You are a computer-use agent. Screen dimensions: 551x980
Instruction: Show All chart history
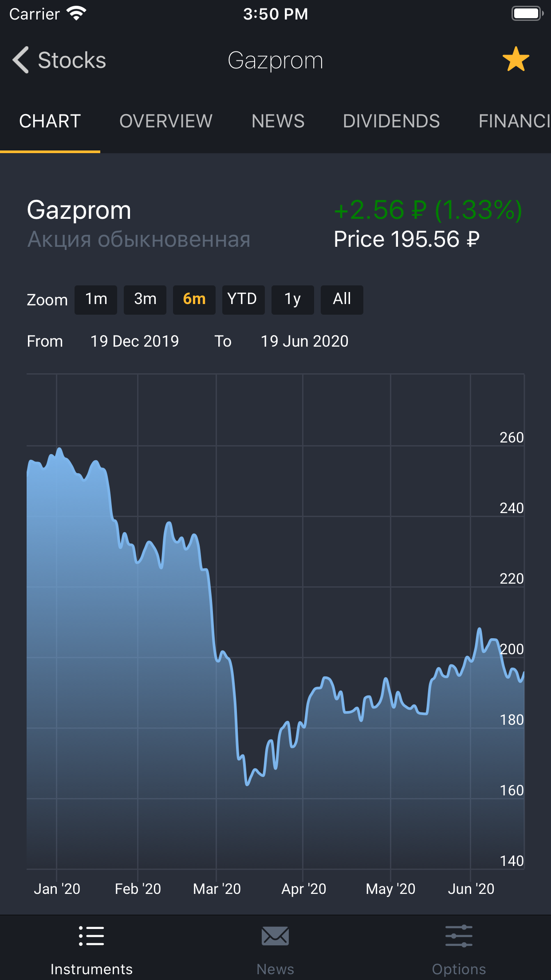pyautogui.click(x=342, y=300)
